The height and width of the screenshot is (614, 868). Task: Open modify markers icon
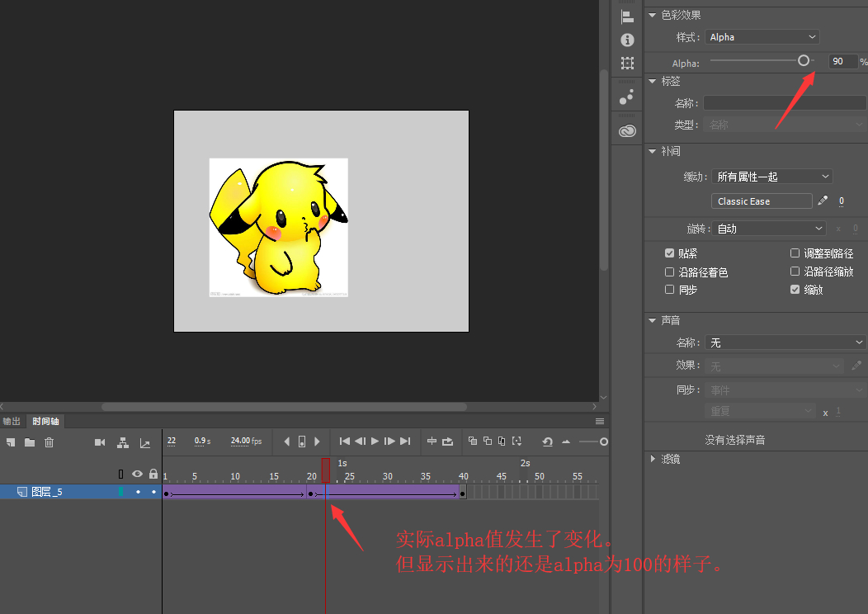[517, 442]
